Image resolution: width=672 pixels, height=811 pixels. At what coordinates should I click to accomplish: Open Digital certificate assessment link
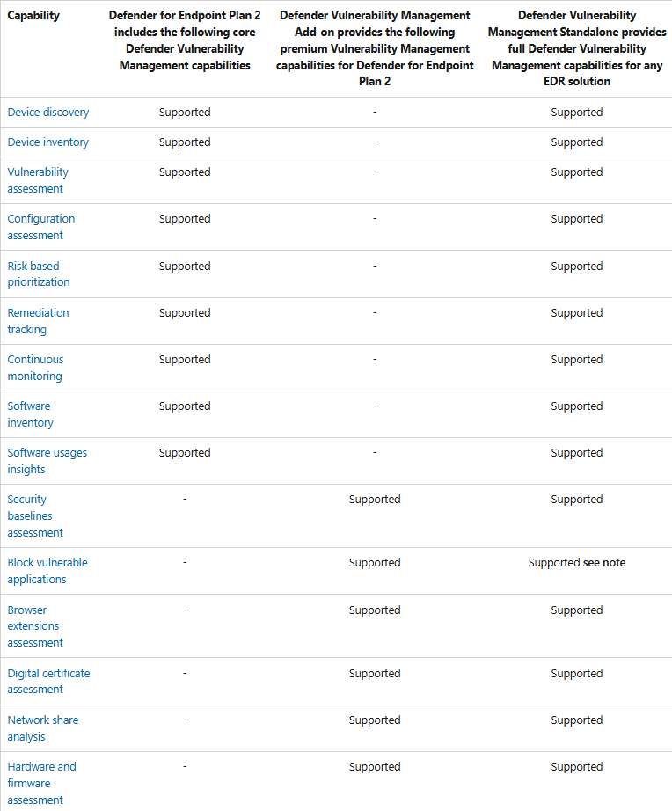click(x=48, y=682)
